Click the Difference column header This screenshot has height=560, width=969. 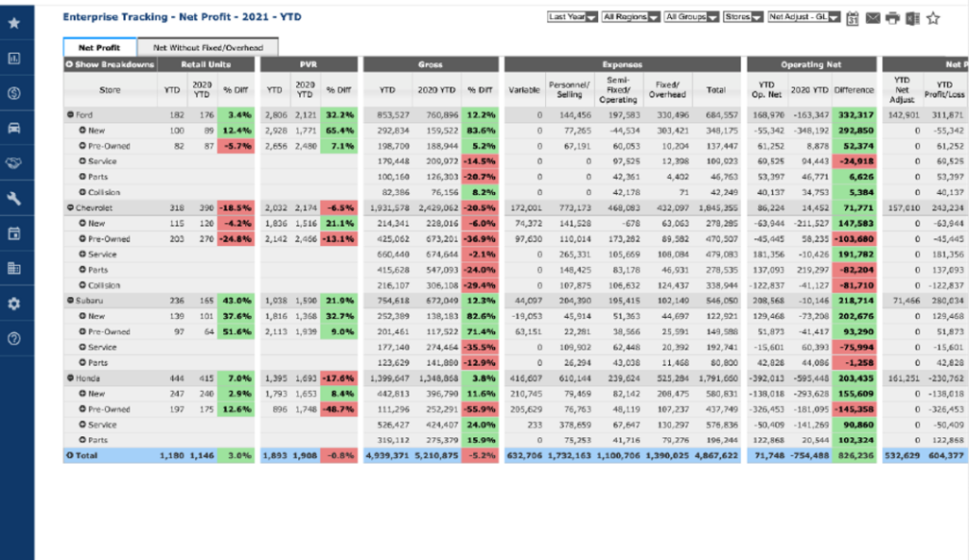pos(854,90)
